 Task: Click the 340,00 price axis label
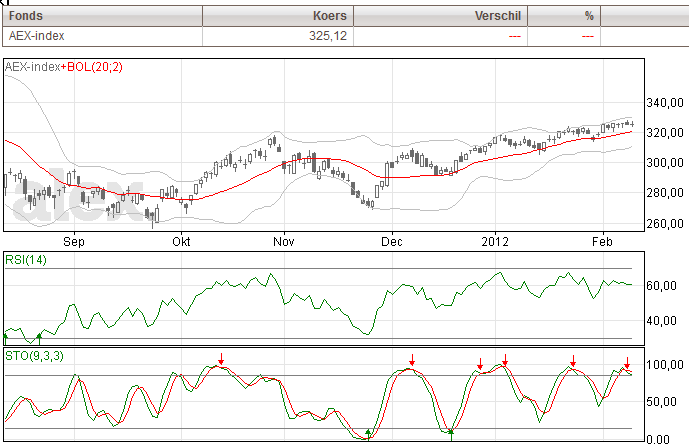[x=665, y=103]
